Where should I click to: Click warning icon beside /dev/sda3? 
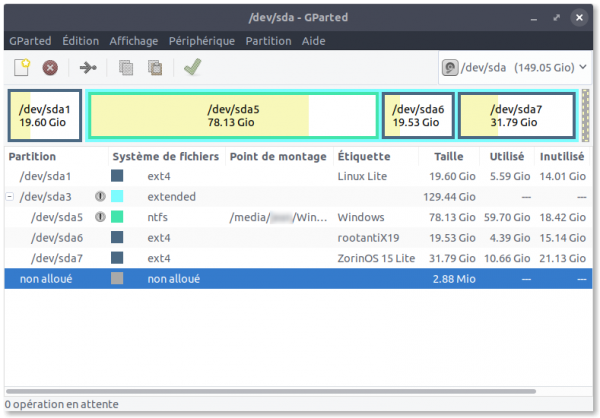point(100,197)
